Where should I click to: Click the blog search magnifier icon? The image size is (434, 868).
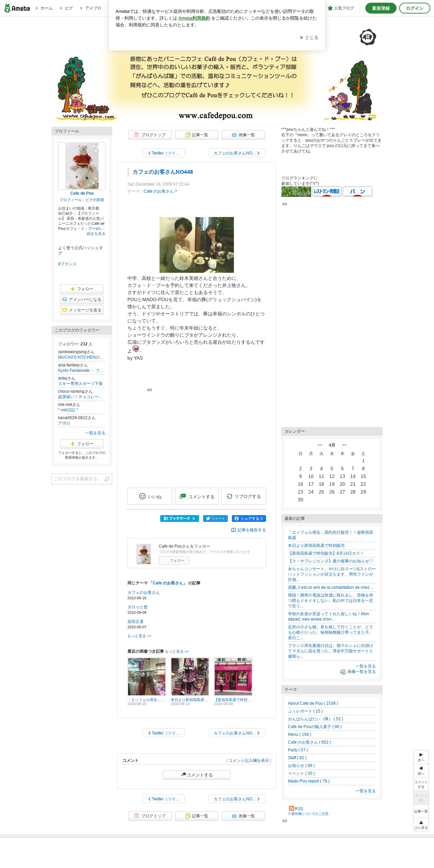pos(107,479)
